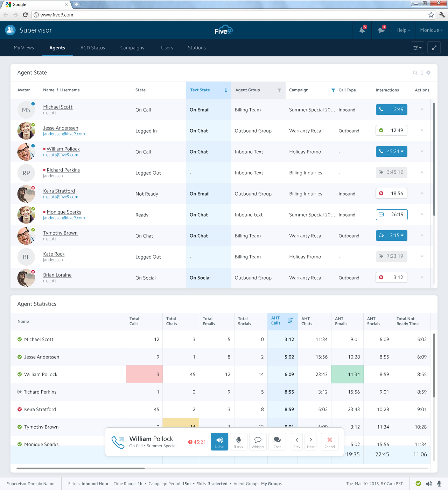Sort by Text State arrow icon
The width and height of the screenshot is (448, 490).
(226, 90)
